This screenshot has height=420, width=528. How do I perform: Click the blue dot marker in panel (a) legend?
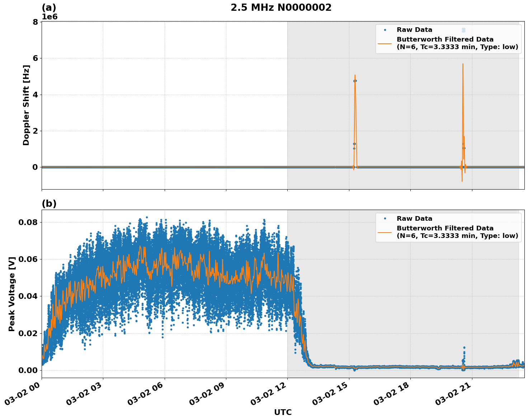385,30
